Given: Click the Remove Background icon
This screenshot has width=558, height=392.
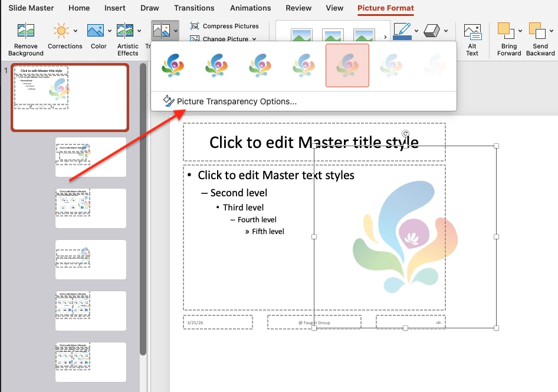Looking at the screenshot, I should tap(26, 31).
